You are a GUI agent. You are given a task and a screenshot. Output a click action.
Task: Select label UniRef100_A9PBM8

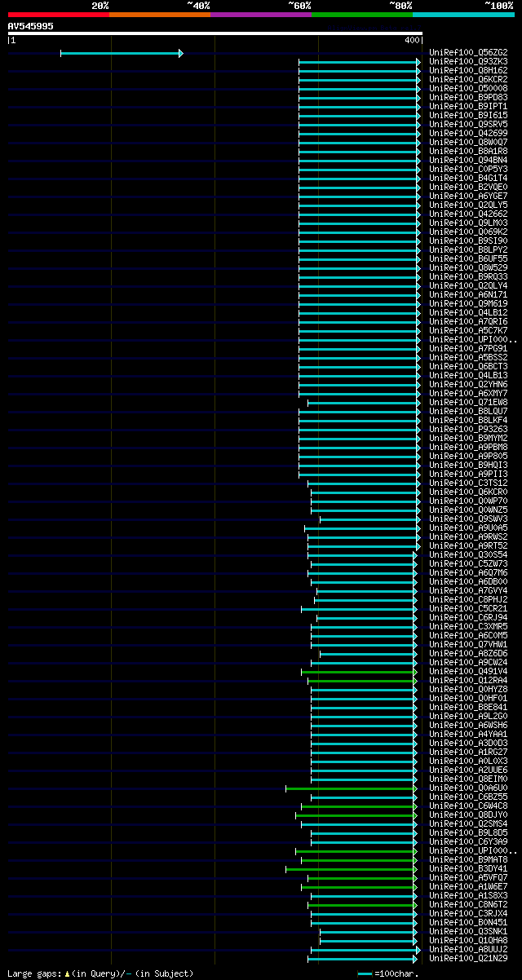(468, 448)
